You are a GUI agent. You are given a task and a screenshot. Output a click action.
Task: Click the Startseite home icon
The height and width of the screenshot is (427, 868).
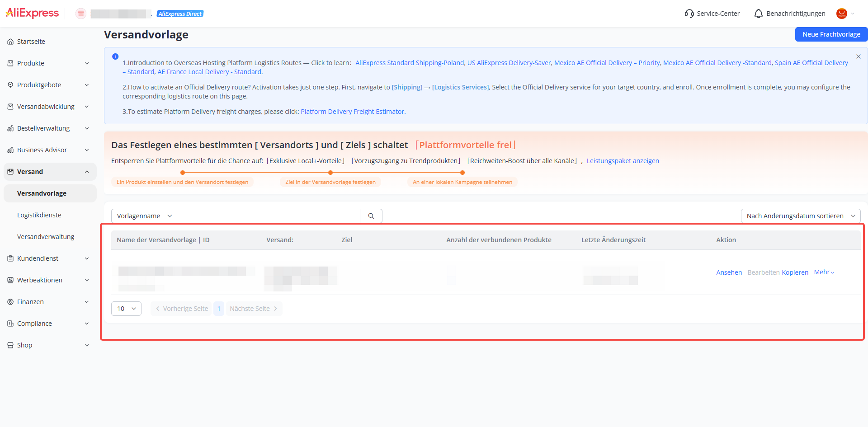(x=10, y=42)
